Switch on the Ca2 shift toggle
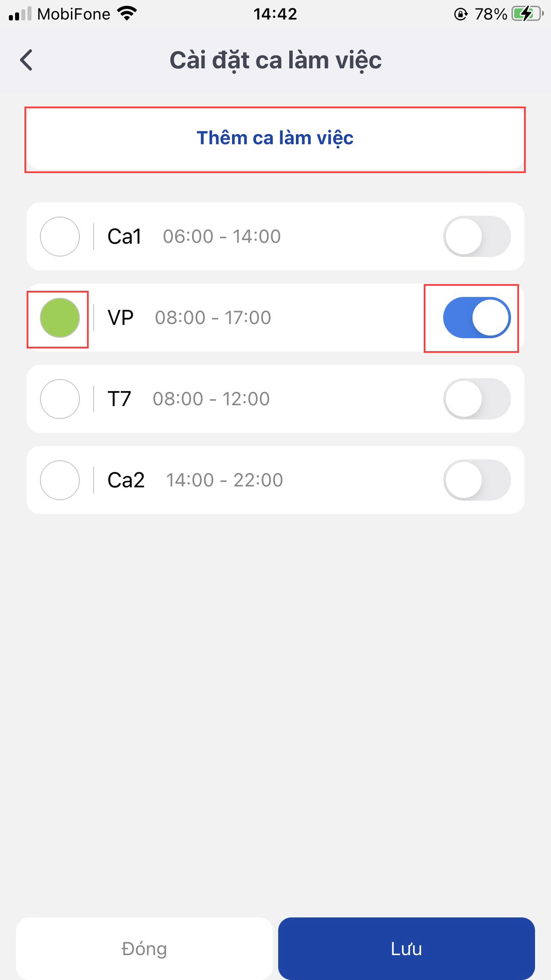Screen dimensions: 551x980 [477, 480]
